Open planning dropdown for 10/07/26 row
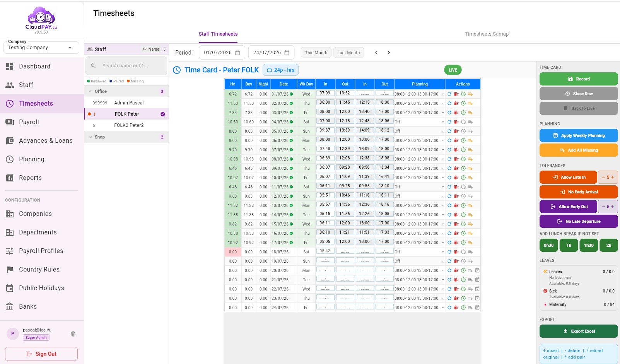Image resolution: width=620 pixels, height=364 pixels. (x=443, y=178)
